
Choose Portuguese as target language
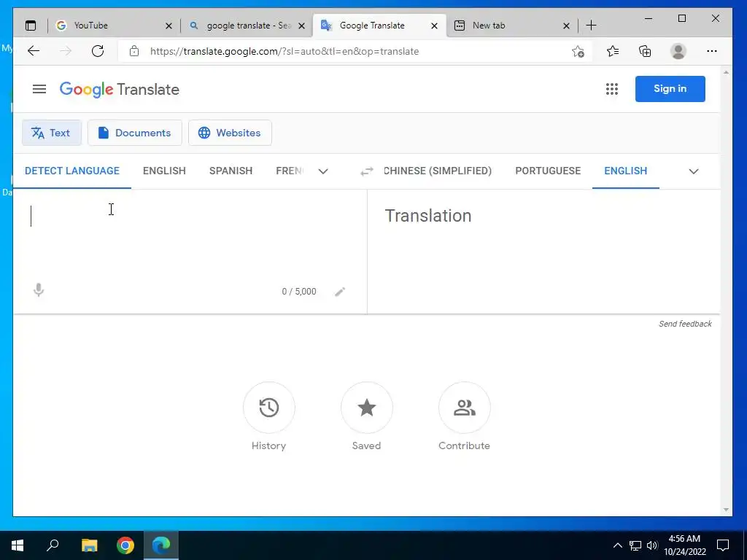548,171
